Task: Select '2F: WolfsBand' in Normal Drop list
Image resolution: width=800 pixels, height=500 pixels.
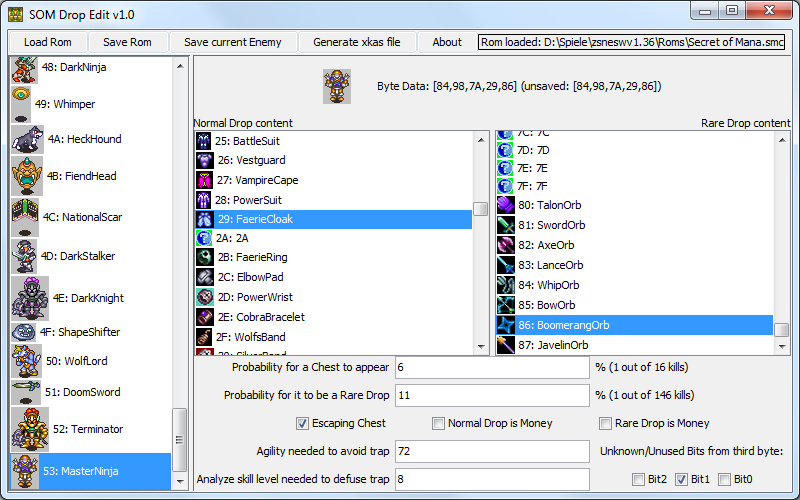Action: 334,337
